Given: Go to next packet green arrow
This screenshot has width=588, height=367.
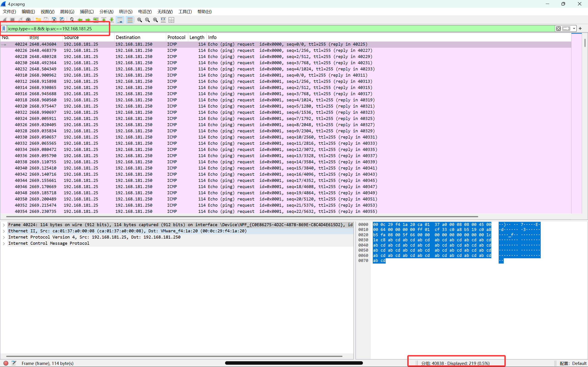Looking at the screenshot, I should 88,20.
